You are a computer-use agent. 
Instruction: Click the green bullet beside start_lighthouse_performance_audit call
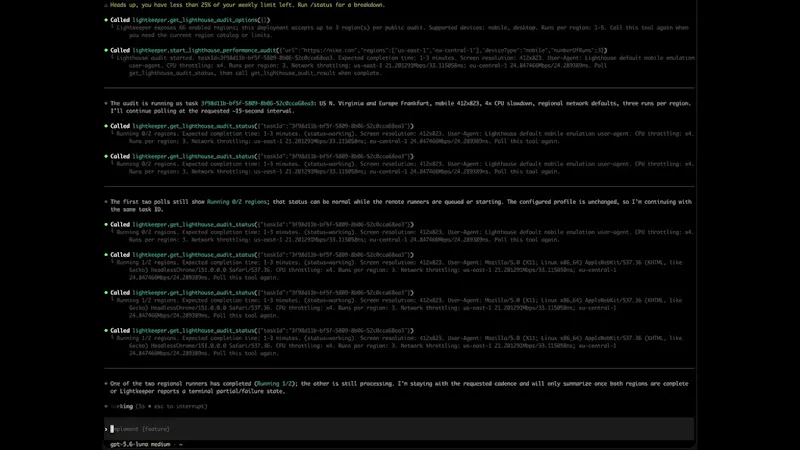pos(106,51)
